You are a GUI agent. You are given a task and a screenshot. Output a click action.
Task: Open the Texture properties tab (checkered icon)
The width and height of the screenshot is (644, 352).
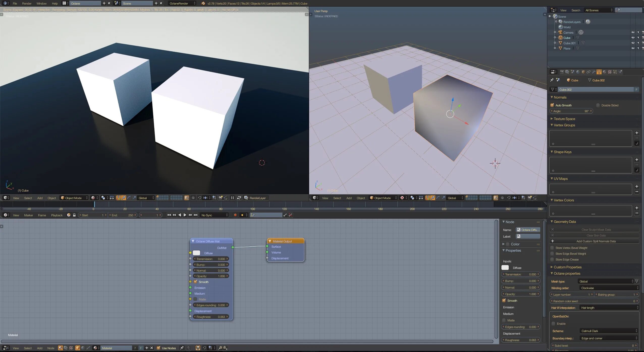tap(610, 72)
